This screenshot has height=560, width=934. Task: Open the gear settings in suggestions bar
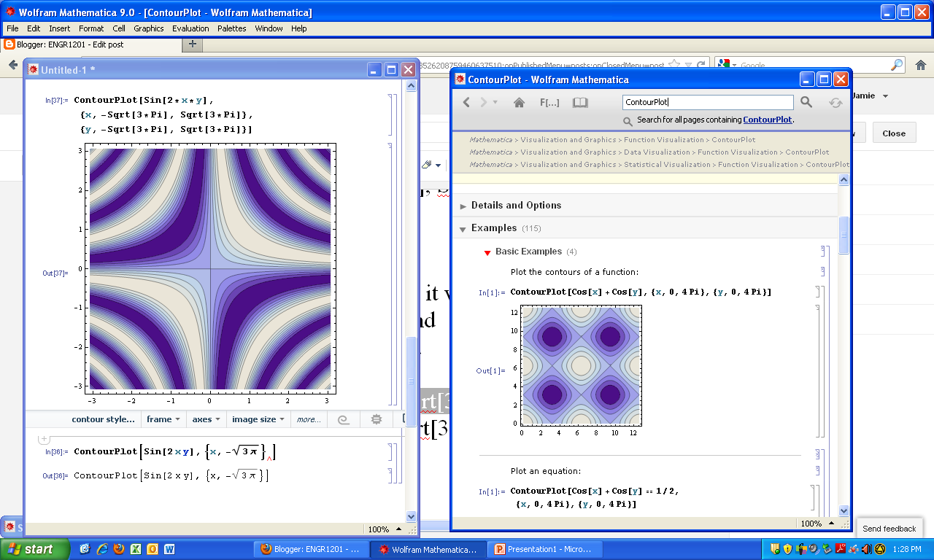[x=377, y=419]
